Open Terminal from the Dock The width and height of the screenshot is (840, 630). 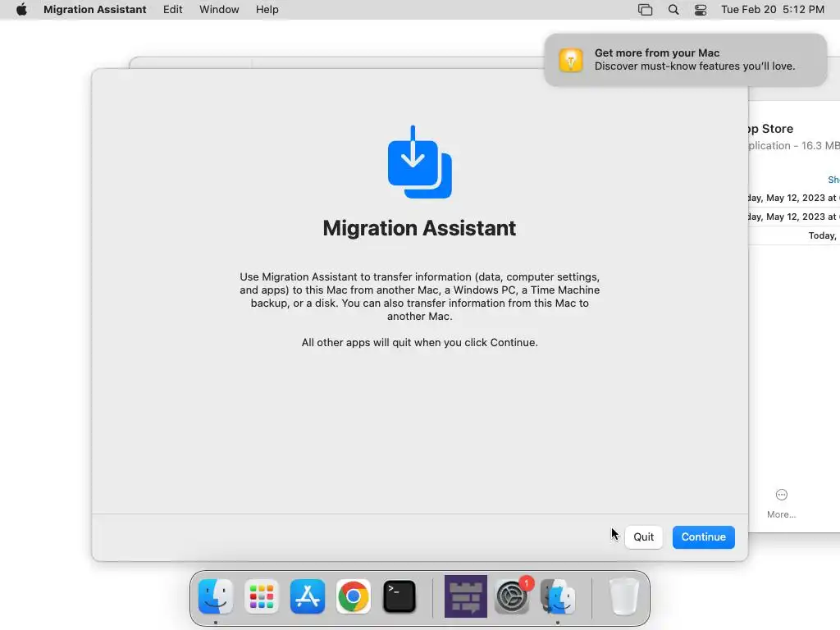(x=399, y=596)
